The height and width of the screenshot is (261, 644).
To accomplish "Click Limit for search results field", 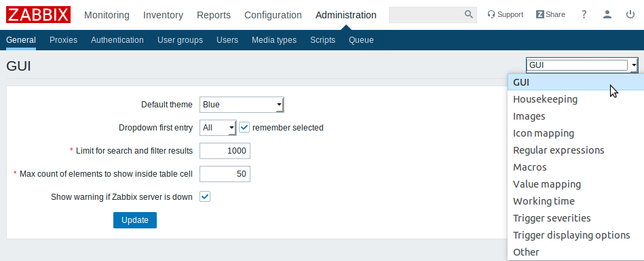I will [x=225, y=151].
